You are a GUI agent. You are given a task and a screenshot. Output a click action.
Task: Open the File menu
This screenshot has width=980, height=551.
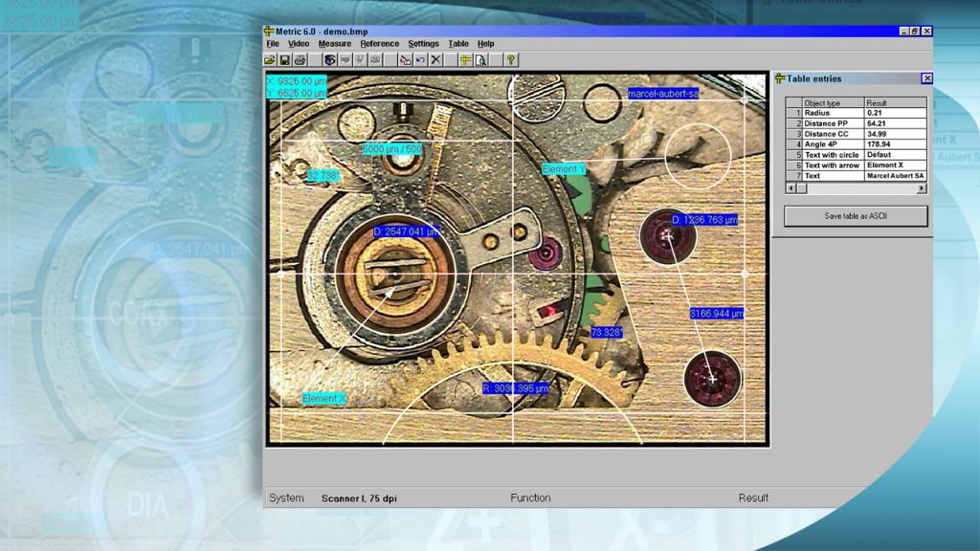273,44
